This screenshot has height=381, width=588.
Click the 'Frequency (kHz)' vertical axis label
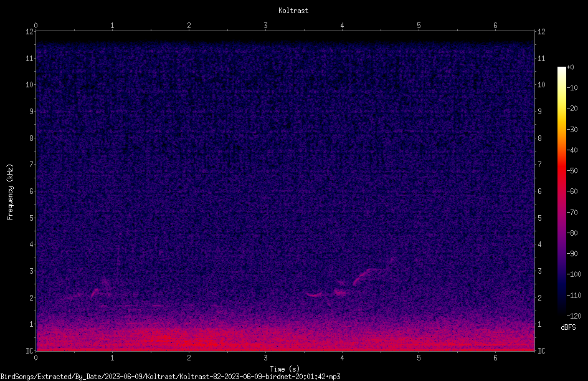pyautogui.click(x=10, y=192)
